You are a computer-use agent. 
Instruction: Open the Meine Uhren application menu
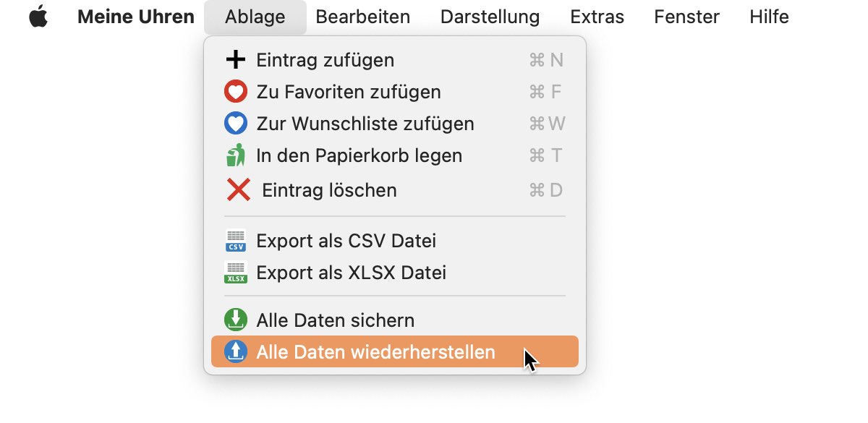(x=136, y=17)
